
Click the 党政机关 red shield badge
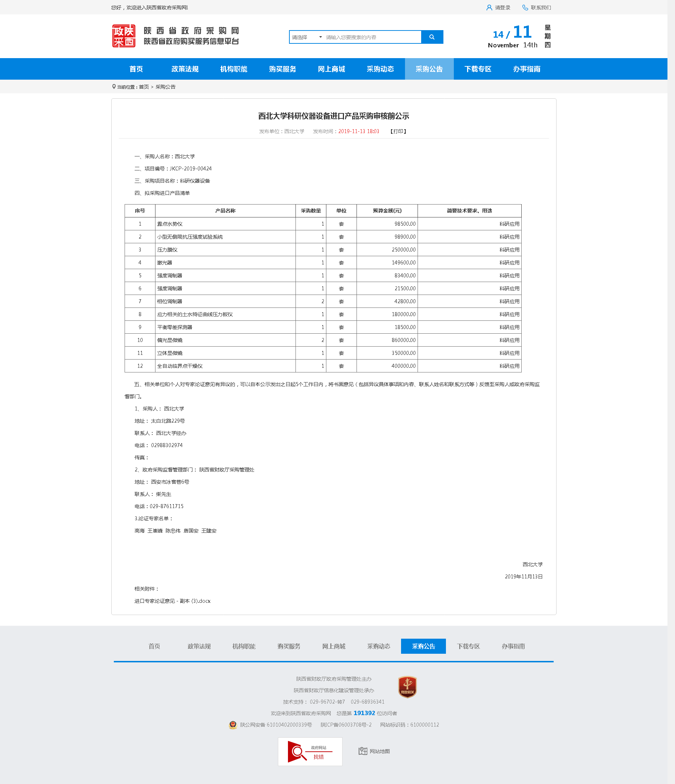408,687
